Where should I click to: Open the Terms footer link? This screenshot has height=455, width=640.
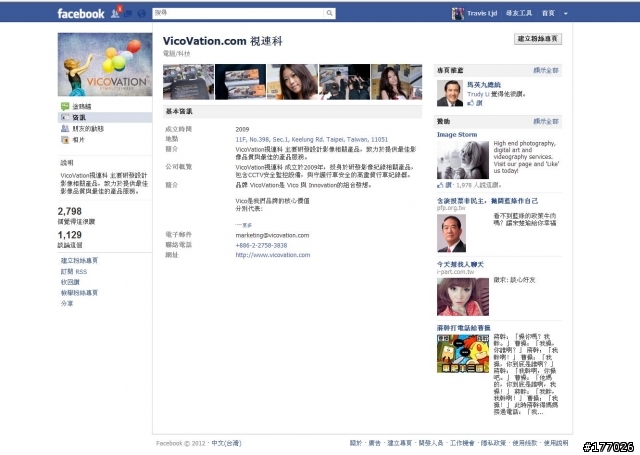coord(524,443)
